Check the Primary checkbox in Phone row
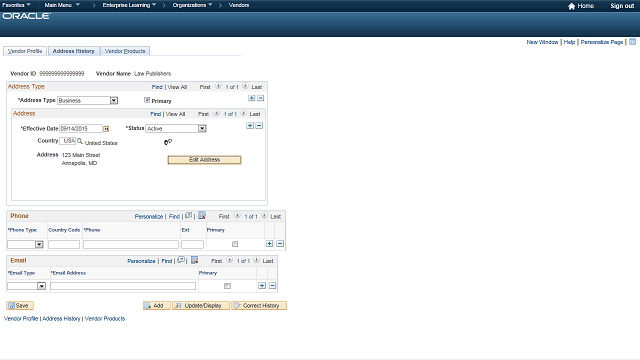 coord(235,244)
